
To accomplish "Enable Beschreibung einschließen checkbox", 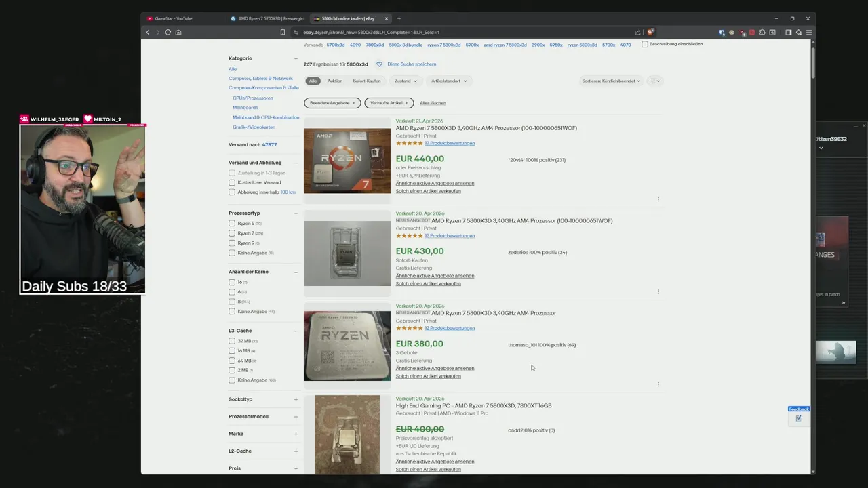I will coord(645,44).
